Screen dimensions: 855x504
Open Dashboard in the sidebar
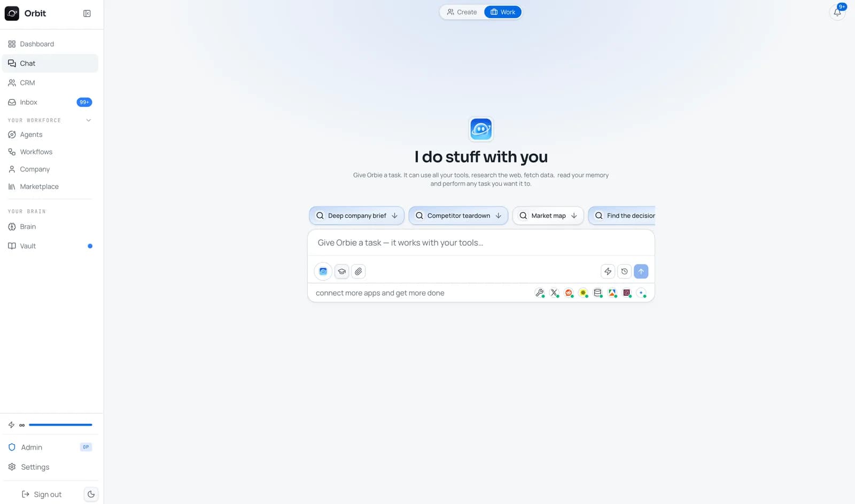[50, 44]
